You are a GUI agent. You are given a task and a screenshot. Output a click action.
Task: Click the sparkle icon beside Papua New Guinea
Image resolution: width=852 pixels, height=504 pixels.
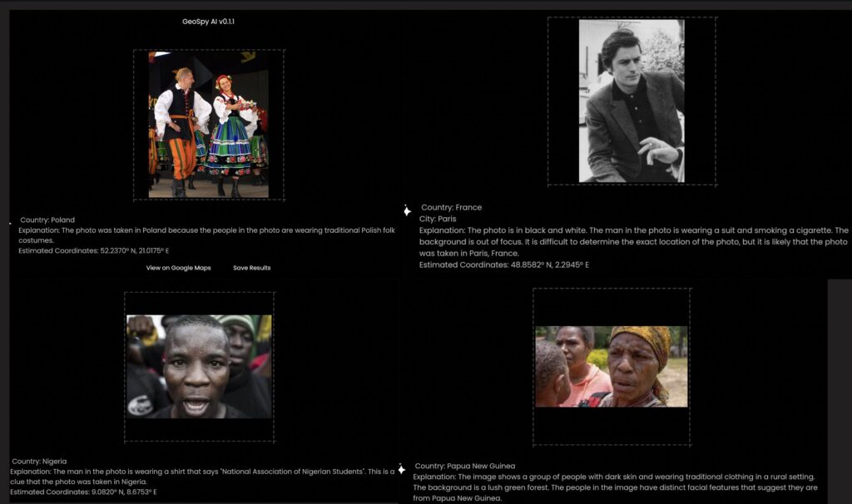click(x=401, y=469)
